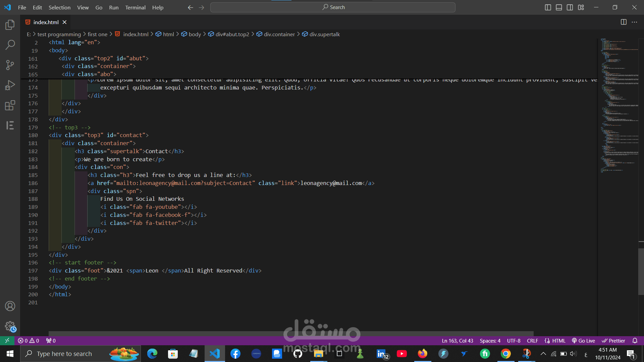
Task: Open the Extensions view
Action: click(x=10, y=105)
